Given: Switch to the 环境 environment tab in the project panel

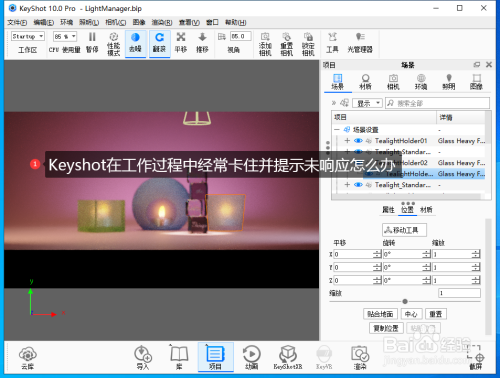Looking at the screenshot, I should [x=421, y=82].
